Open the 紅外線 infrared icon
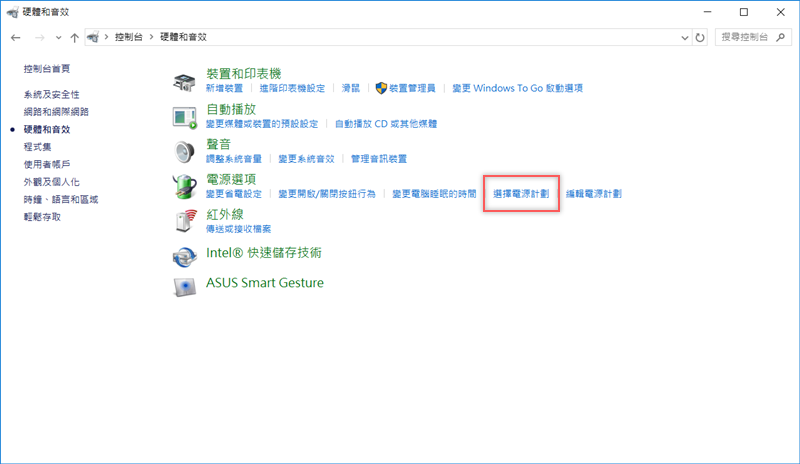 point(186,221)
